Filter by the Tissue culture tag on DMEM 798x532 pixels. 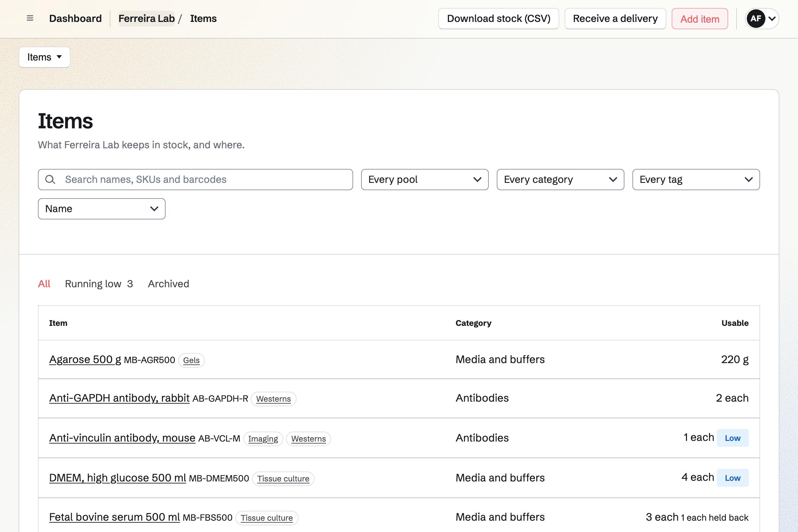pos(283,478)
